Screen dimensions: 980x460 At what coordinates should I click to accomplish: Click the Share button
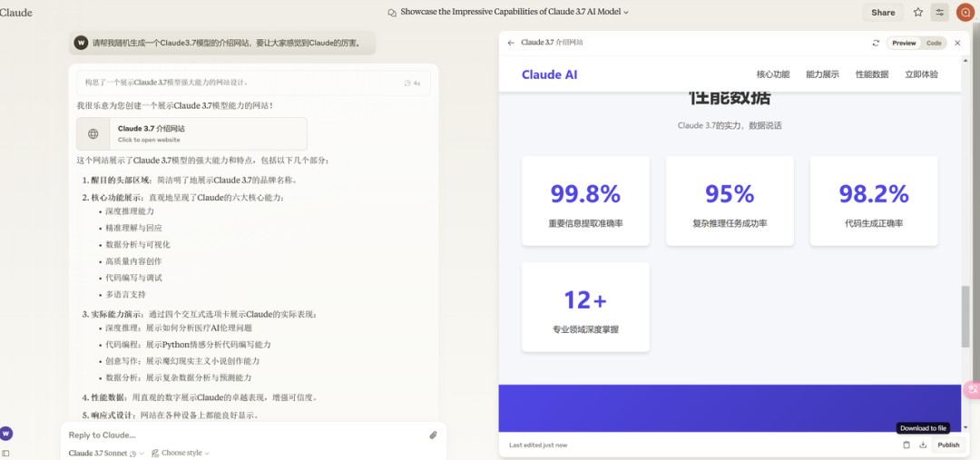pos(883,13)
